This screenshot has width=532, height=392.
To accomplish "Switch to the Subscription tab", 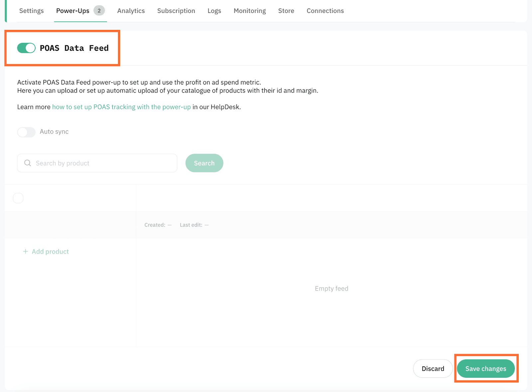I will click(176, 11).
